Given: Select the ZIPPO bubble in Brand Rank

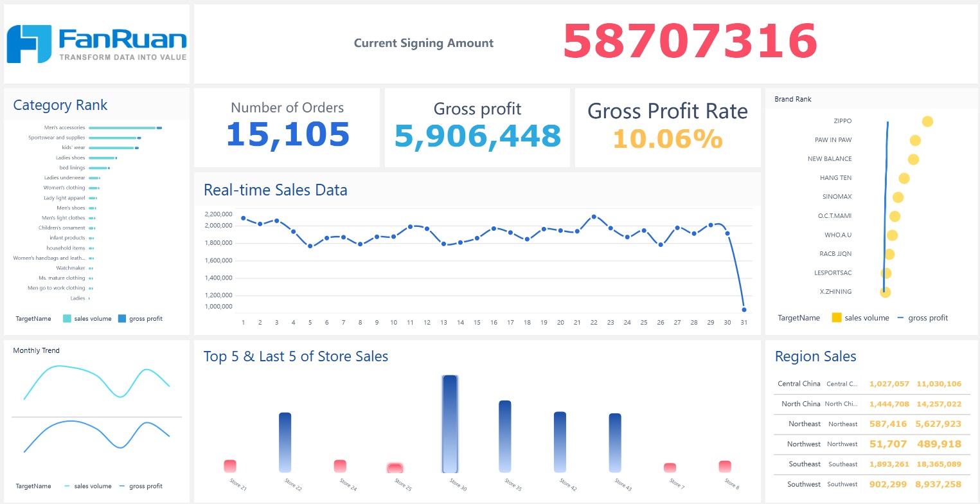Looking at the screenshot, I should [x=927, y=122].
